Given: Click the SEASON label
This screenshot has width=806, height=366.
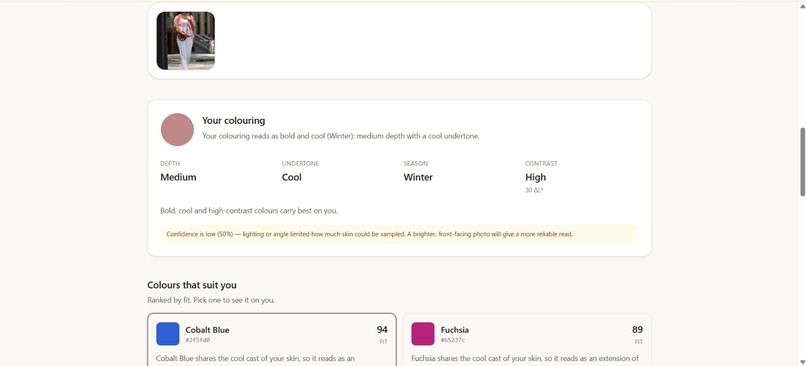Looking at the screenshot, I should tap(415, 163).
